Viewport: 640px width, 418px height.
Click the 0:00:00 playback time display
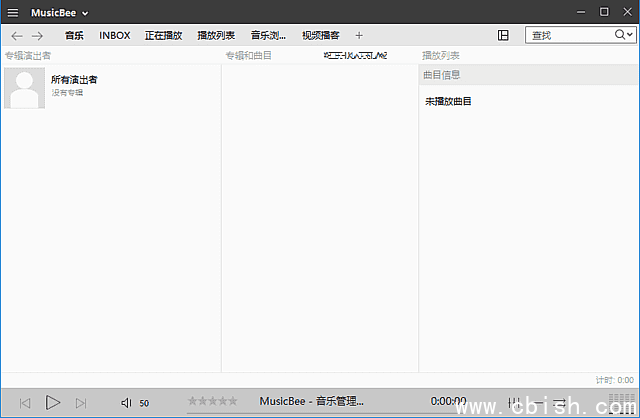[x=448, y=401]
